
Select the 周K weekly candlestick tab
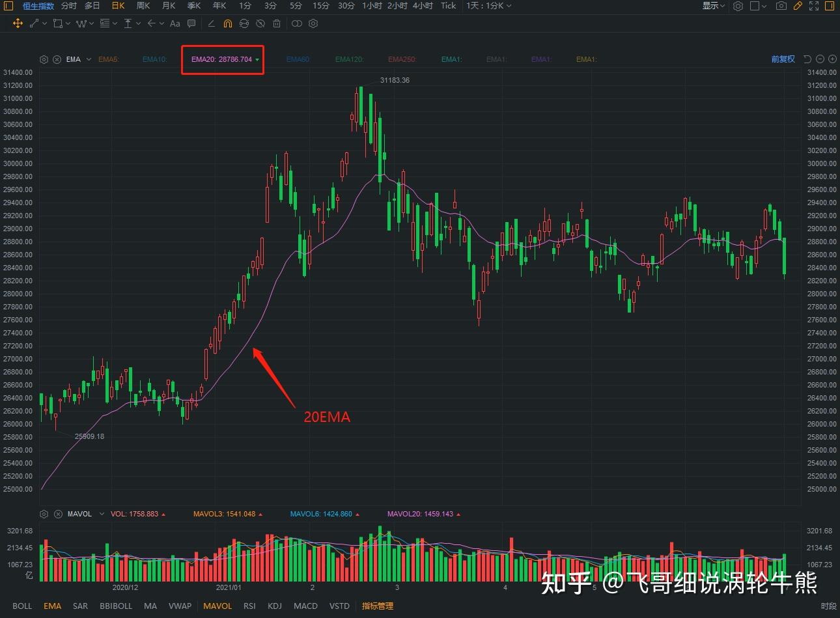click(x=143, y=6)
